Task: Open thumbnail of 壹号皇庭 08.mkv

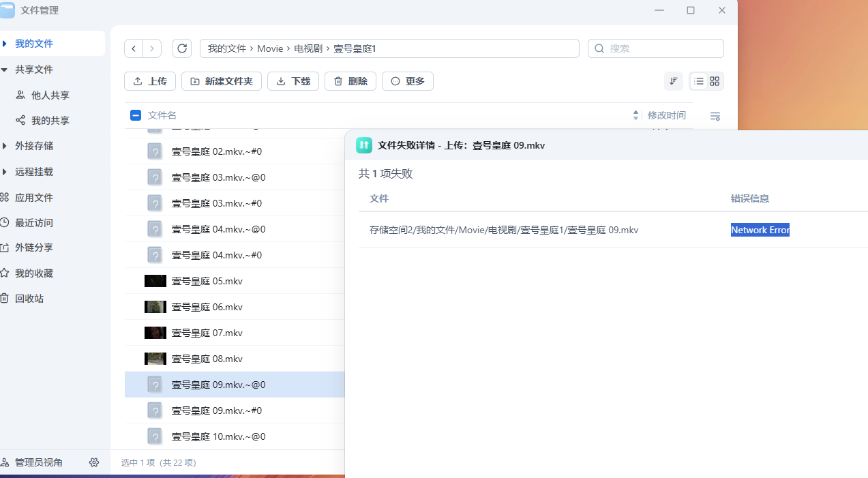Action: (x=155, y=359)
